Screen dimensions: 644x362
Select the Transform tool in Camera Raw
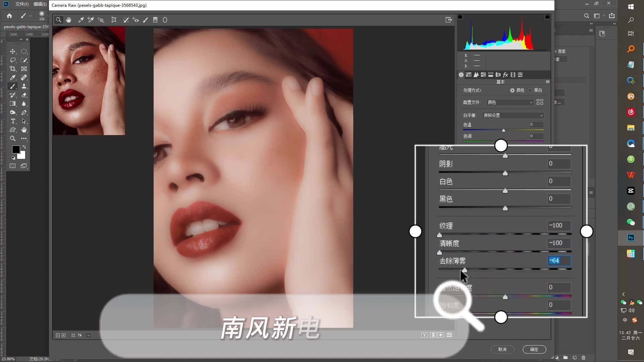tap(114, 20)
